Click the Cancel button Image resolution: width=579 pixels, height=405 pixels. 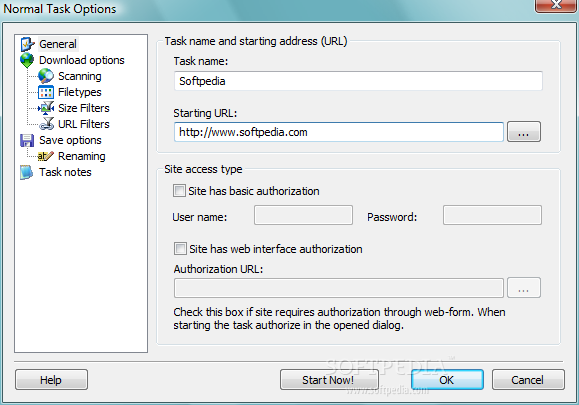coord(528,380)
